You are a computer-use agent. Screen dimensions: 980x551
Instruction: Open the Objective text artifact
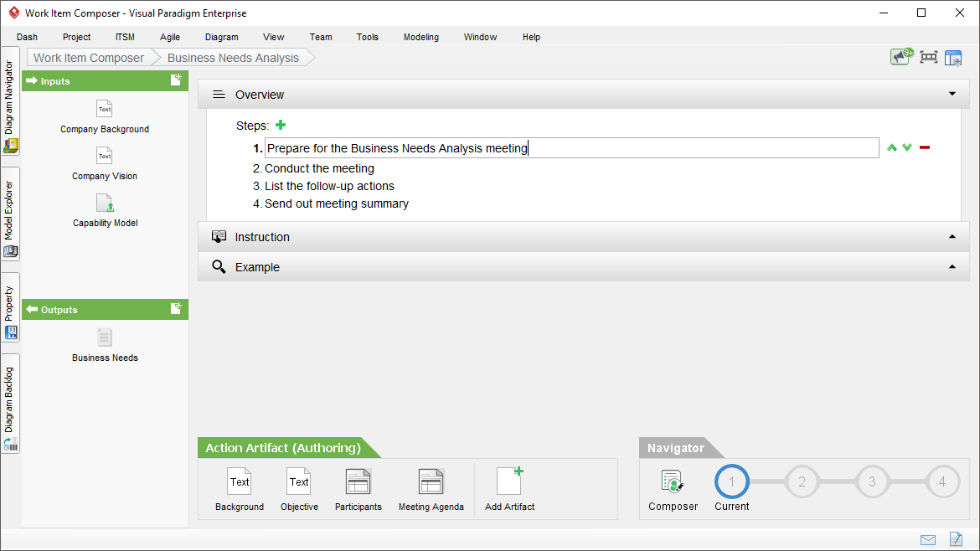[299, 489]
